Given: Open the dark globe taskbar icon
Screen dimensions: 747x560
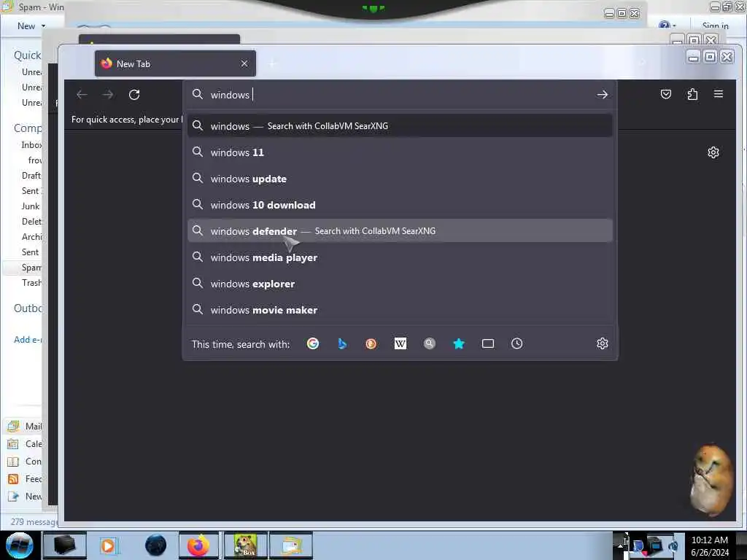Looking at the screenshot, I should 156,545.
